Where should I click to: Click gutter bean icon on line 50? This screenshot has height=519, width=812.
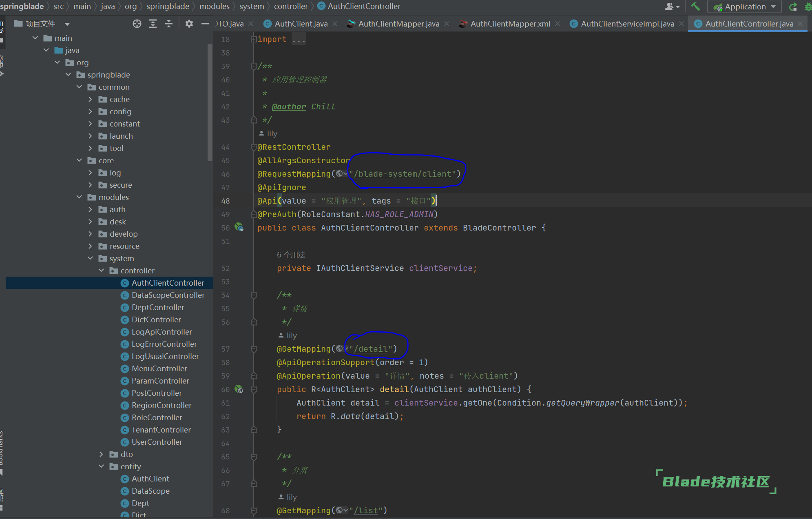(239, 227)
